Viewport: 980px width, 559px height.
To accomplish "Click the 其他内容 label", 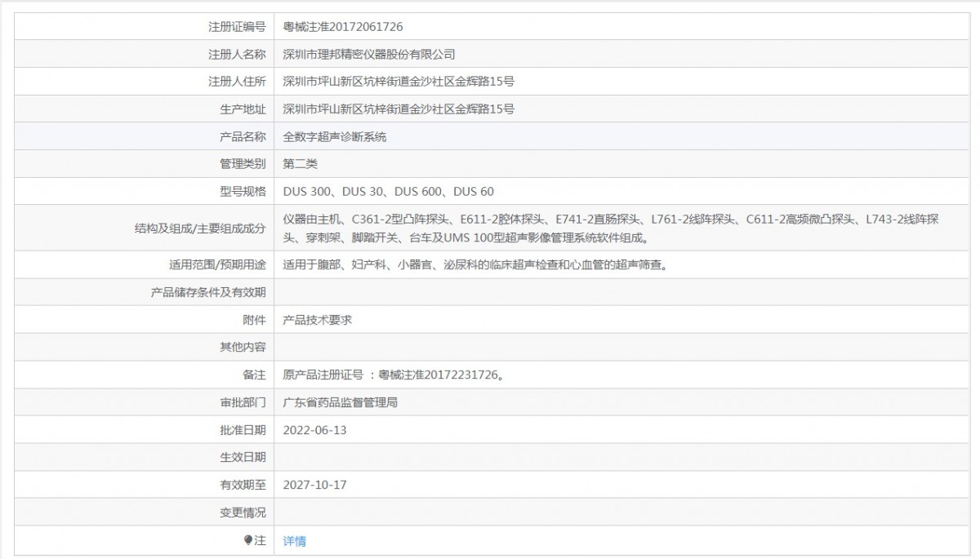I will [x=243, y=347].
